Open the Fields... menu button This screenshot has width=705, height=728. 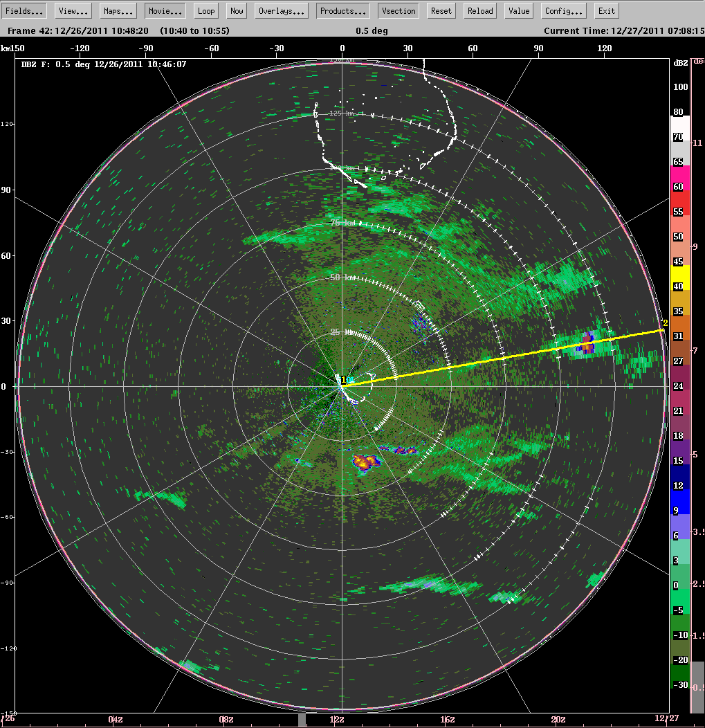click(x=24, y=10)
